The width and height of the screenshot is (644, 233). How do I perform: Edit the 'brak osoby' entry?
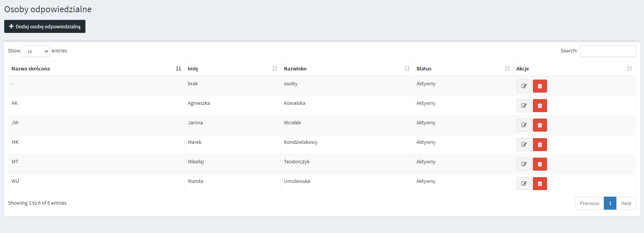524,86
